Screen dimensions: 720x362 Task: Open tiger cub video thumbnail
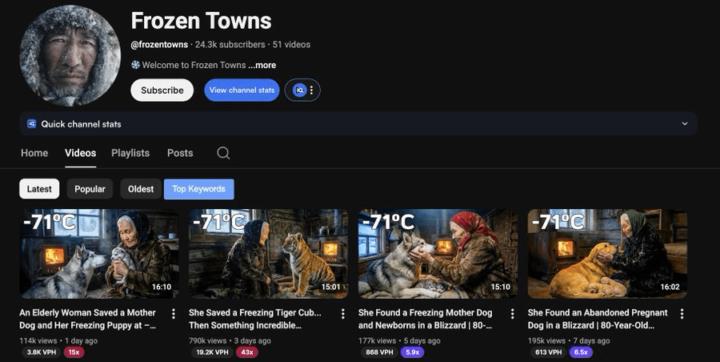pyautogui.click(x=269, y=254)
